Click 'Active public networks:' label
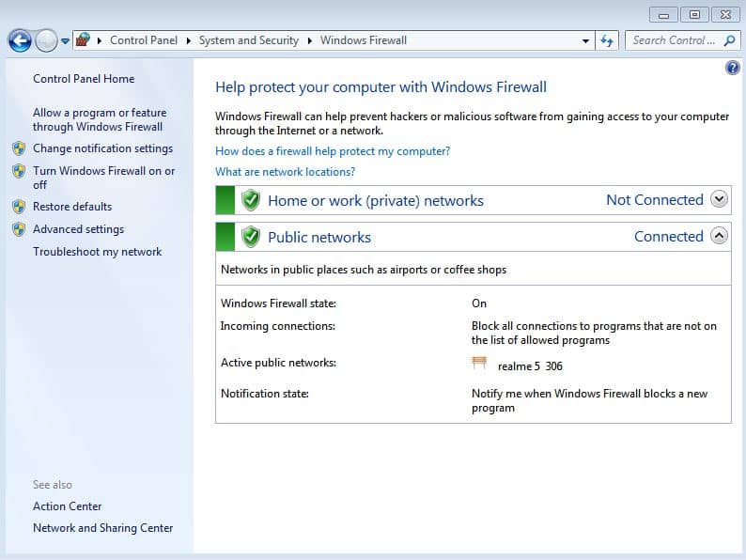The height and width of the screenshot is (560, 746). click(x=278, y=363)
